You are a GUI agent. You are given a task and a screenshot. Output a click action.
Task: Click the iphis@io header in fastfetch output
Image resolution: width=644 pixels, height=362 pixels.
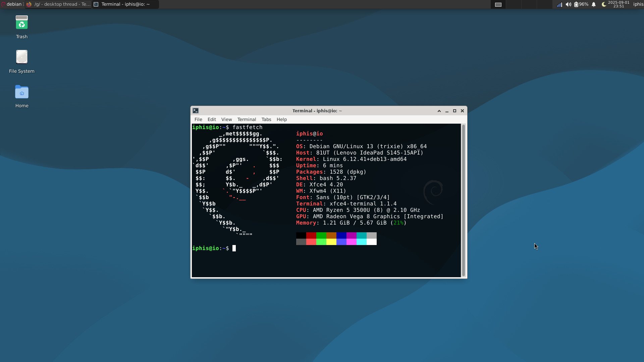[x=309, y=134]
